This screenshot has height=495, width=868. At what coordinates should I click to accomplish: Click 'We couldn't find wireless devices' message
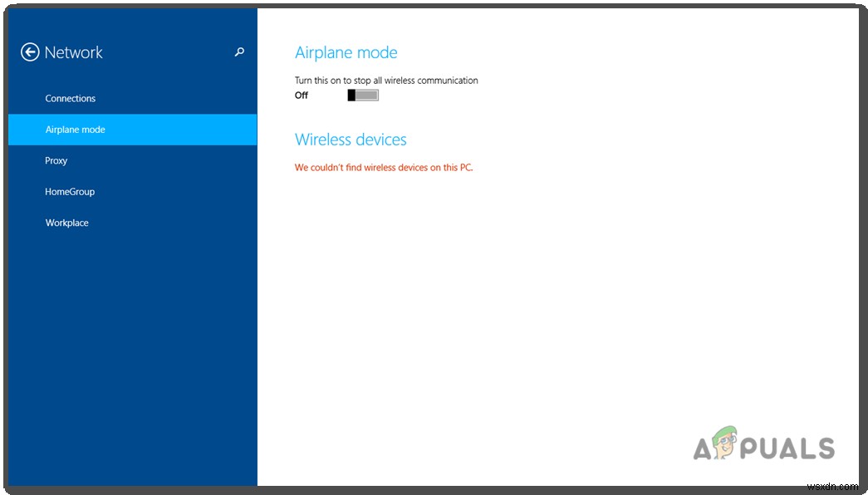pos(384,167)
